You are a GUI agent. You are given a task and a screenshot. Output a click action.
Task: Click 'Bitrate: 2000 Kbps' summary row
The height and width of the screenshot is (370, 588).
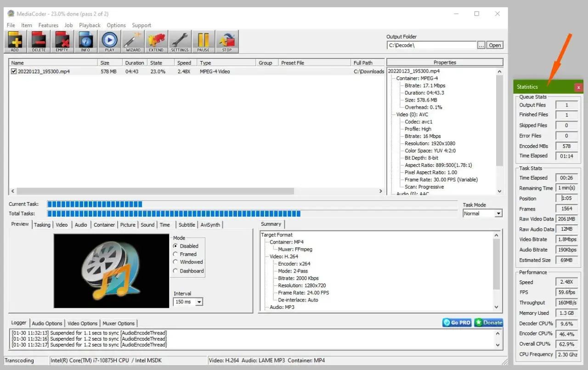coord(298,278)
